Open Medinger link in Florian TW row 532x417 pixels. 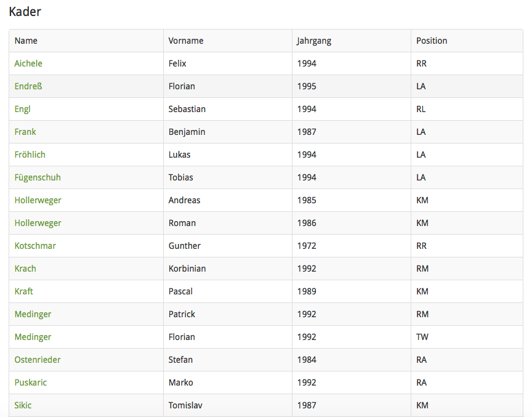click(33, 337)
